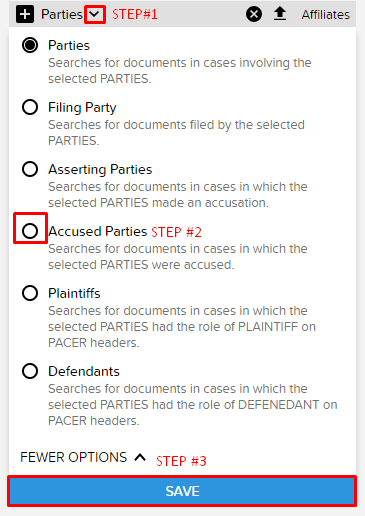
Task: Click the Asserting Parties description text
Action: [178, 195]
